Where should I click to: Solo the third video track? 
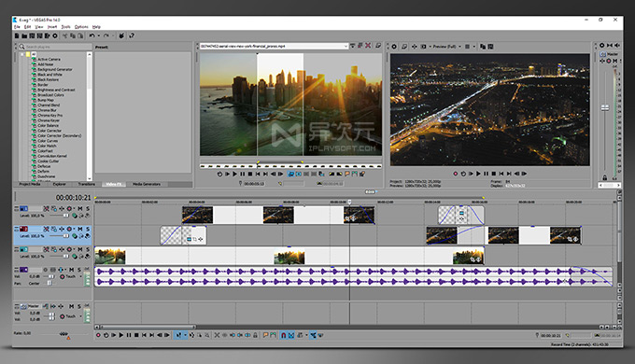(x=88, y=249)
